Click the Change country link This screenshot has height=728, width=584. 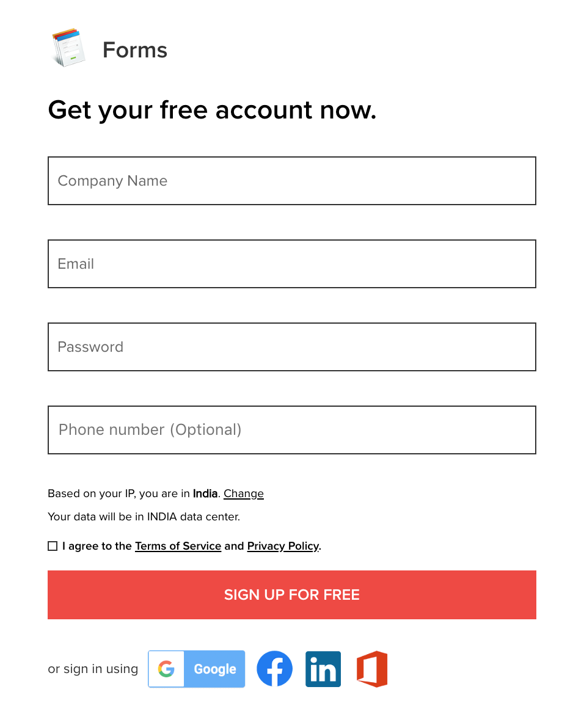[244, 493]
